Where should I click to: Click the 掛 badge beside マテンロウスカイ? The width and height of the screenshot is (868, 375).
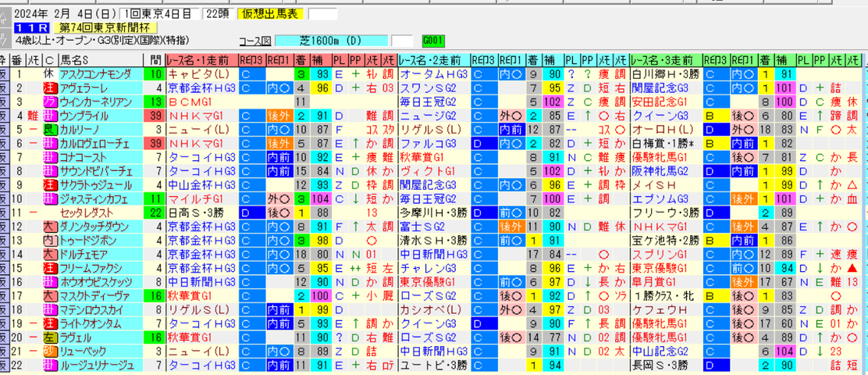pyautogui.click(x=50, y=309)
